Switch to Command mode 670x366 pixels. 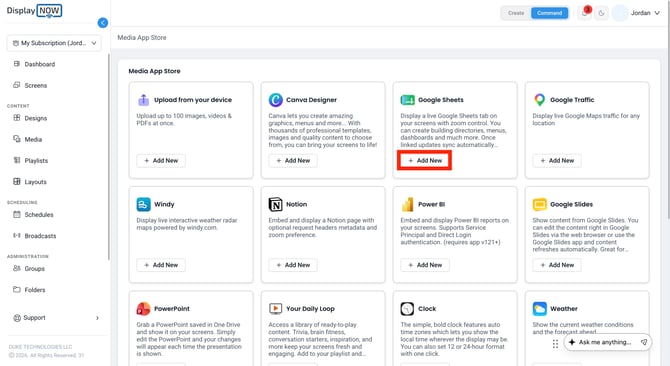[550, 13]
